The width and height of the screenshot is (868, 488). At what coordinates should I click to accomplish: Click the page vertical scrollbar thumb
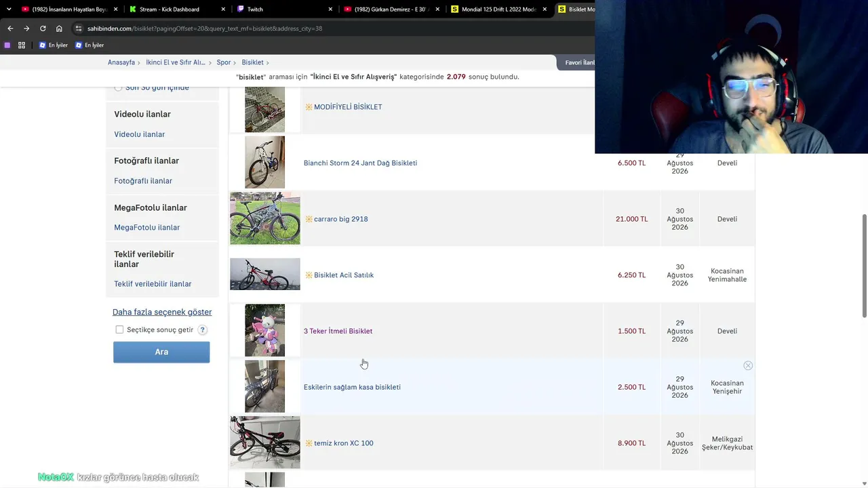tap(864, 266)
